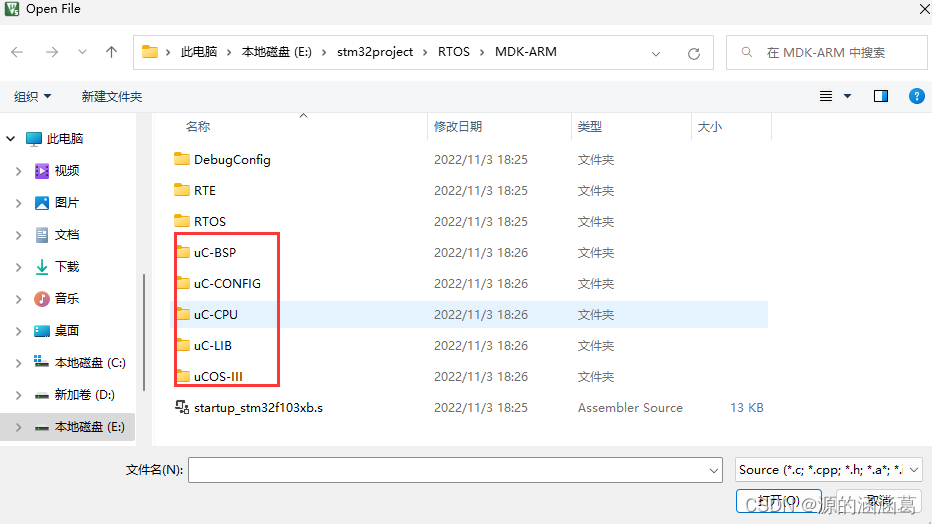Expand the address bar history dropdown

point(656,53)
